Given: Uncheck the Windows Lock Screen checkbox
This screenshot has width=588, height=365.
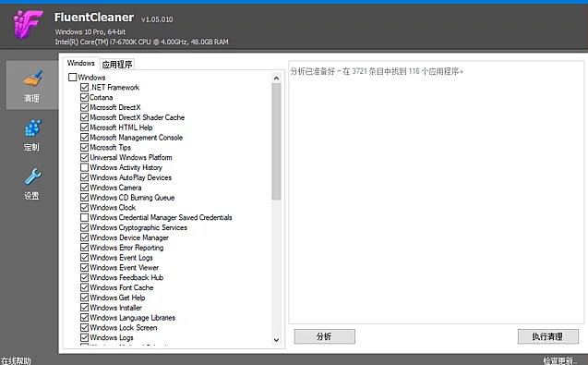Looking at the screenshot, I should (84, 328).
